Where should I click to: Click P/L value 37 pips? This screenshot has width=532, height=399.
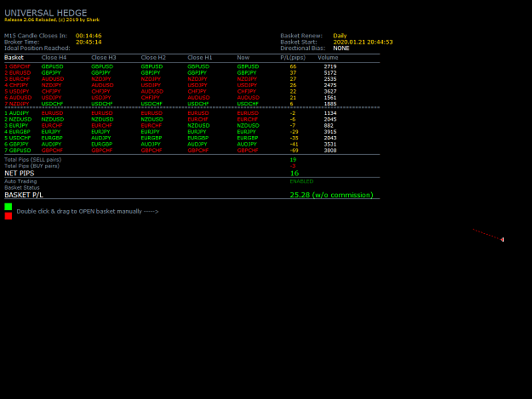click(293, 72)
